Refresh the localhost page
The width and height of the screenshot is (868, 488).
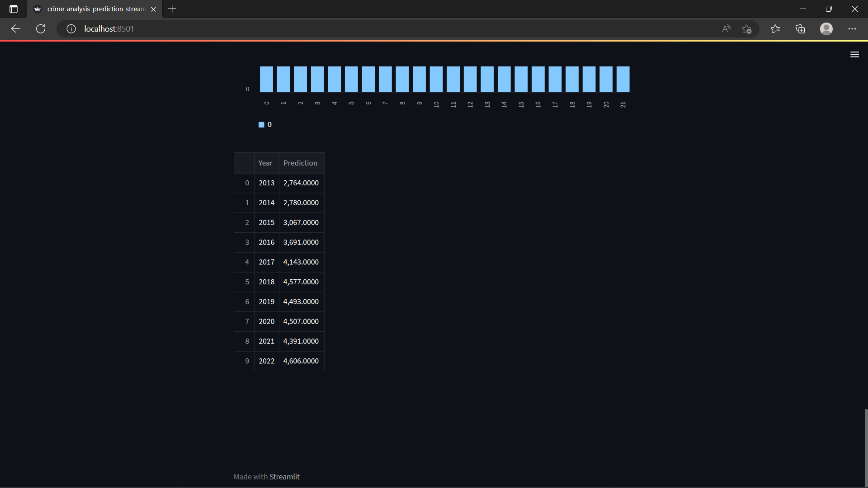click(x=41, y=29)
